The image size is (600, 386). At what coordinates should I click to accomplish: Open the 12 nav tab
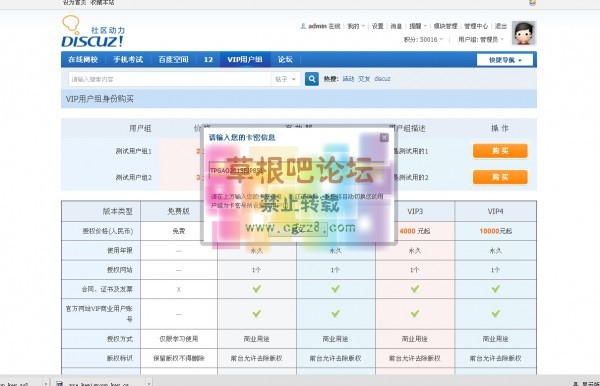pyautogui.click(x=208, y=60)
